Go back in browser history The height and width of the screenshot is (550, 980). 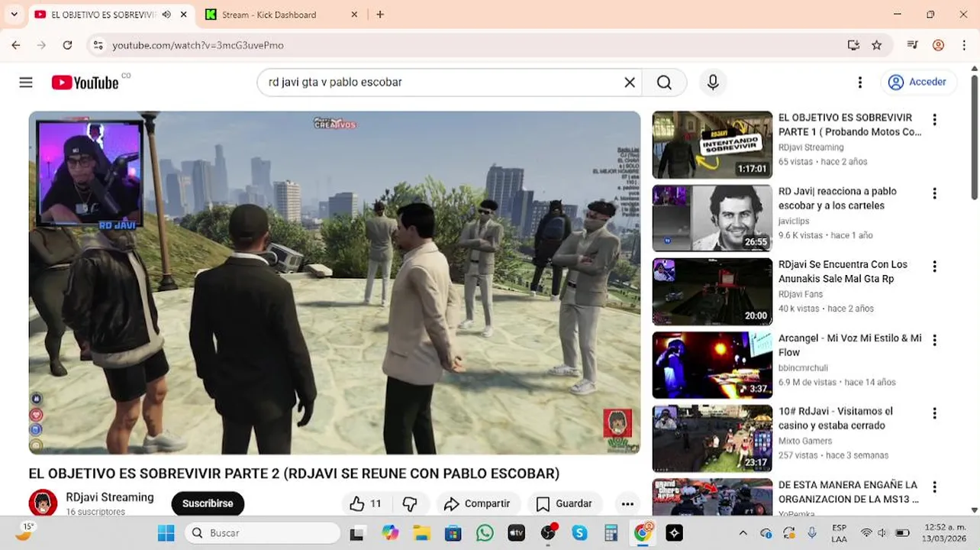click(16, 45)
